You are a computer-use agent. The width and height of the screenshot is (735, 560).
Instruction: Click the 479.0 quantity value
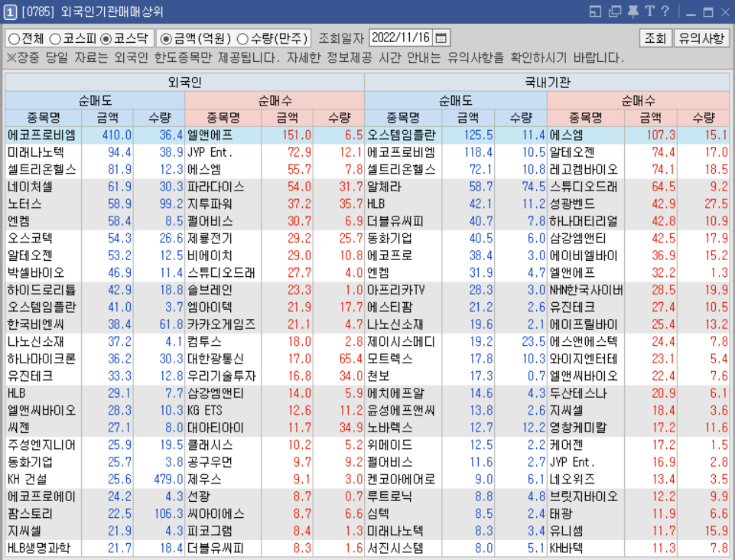[x=168, y=479]
